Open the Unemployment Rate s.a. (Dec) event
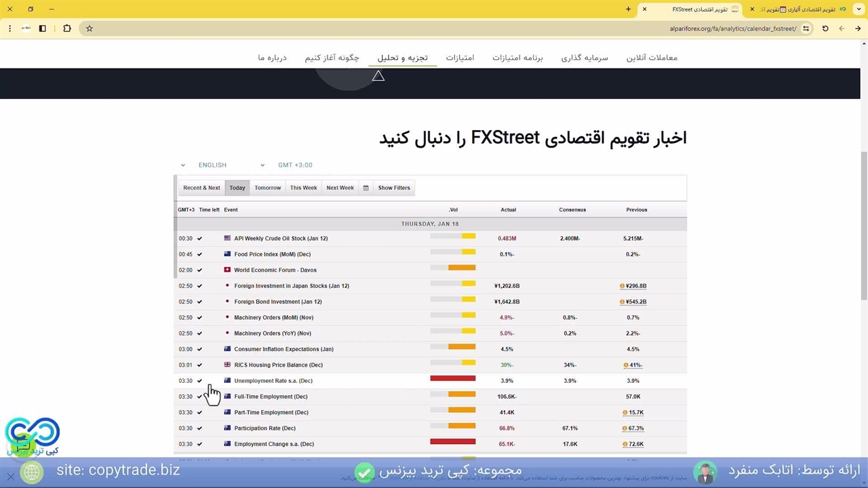 click(273, 381)
